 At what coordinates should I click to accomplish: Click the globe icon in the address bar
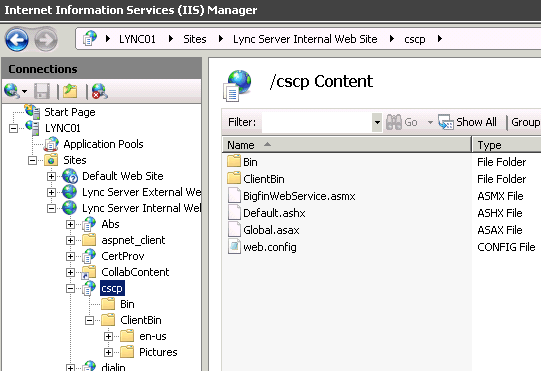[90, 38]
